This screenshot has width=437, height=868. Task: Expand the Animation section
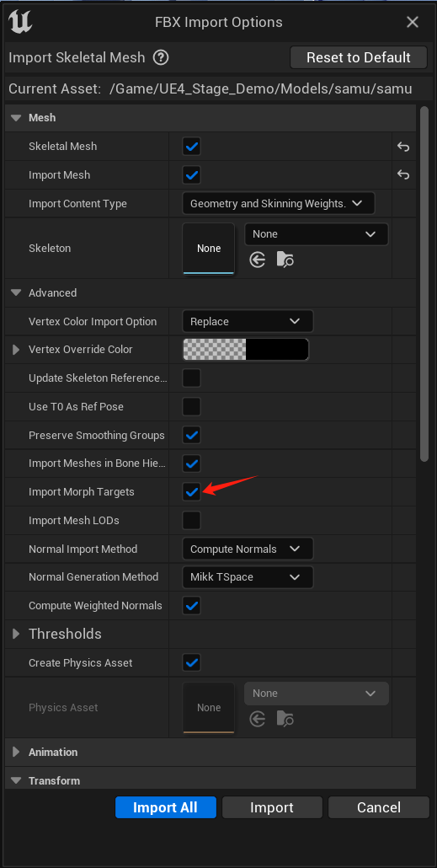click(x=15, y=752)
